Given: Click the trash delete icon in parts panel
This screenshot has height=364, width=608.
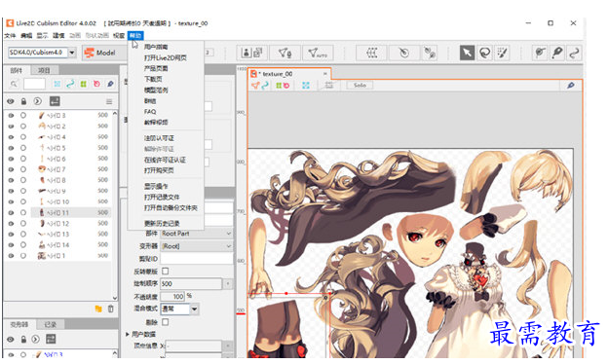Looking at the screenshot, I should [x=110, y=309].
